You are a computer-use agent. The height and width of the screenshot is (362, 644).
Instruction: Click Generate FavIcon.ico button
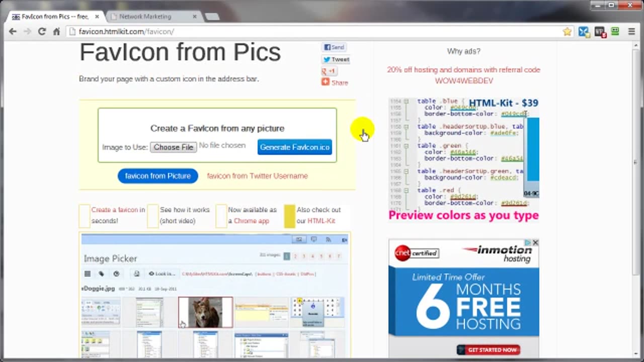[295, 147]
